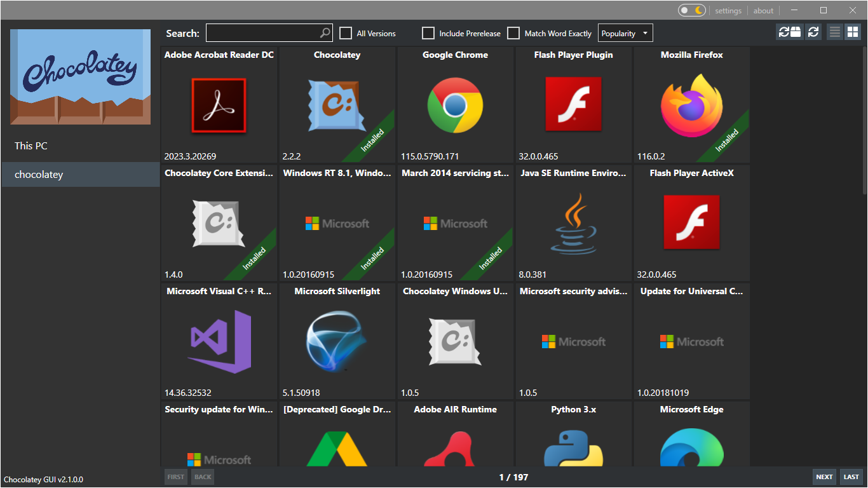
Task: Click version text "116.0.2"
Action: pyautogui.click(x=651, y=156)
